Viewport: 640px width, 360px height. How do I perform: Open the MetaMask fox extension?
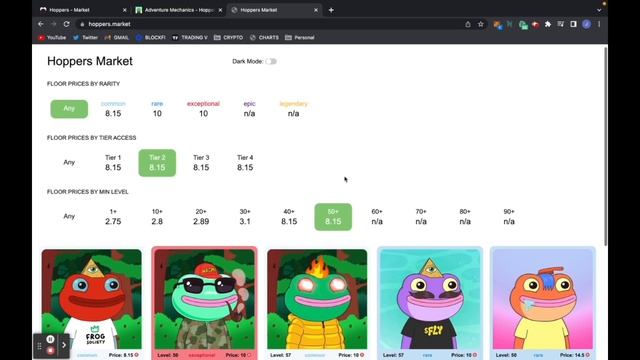pos(497,24)
